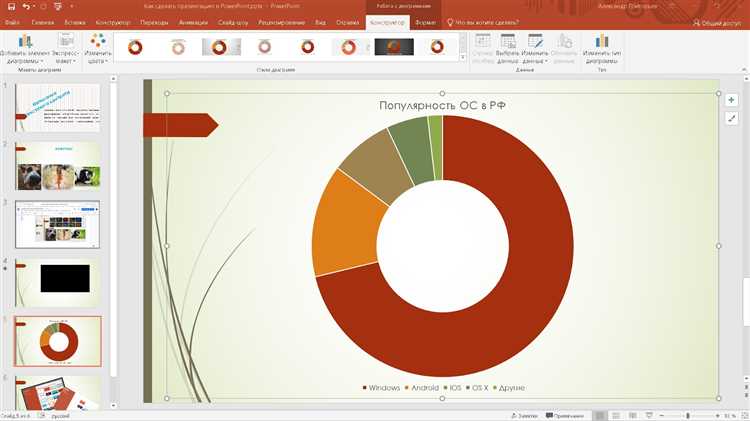Click the Undo arrow icon
Viewport: 750px width, 421px height.
click(26, 7)
